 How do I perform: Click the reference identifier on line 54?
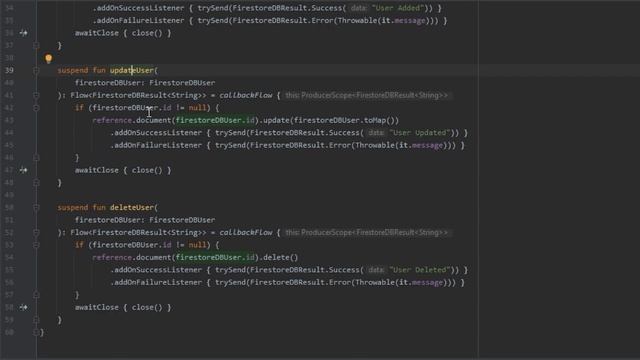(x=112, y=257)
